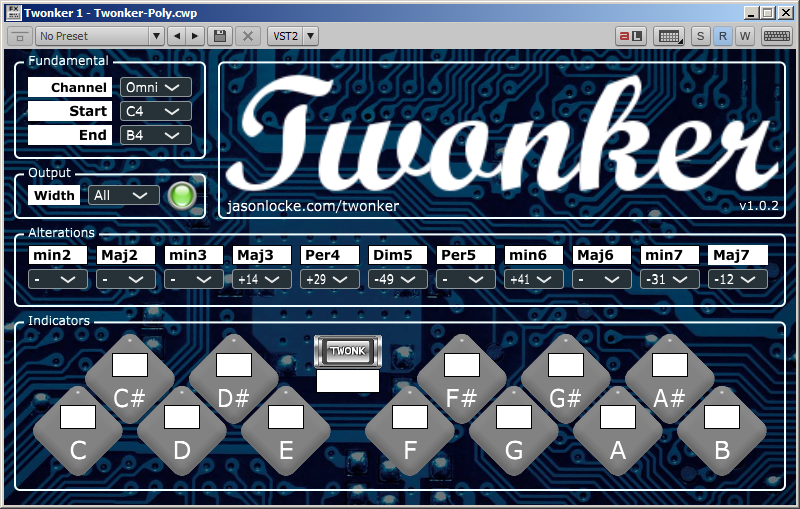Toggle the R automation read button
The height and width of the screenshot is (509, 800).
coord(723,36)
